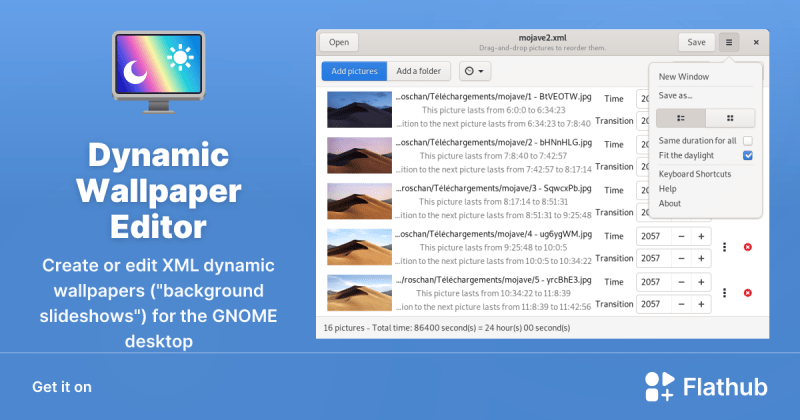Open Help from the menu
The width and height of the screenshot is (800, 420).
tap(667, 189)
